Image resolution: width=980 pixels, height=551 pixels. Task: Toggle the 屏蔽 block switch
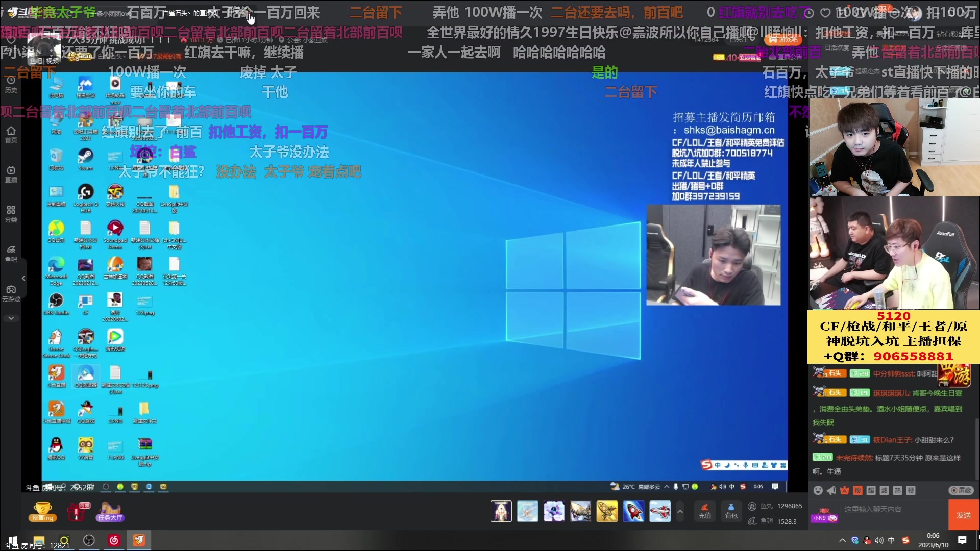click(961, 490)
